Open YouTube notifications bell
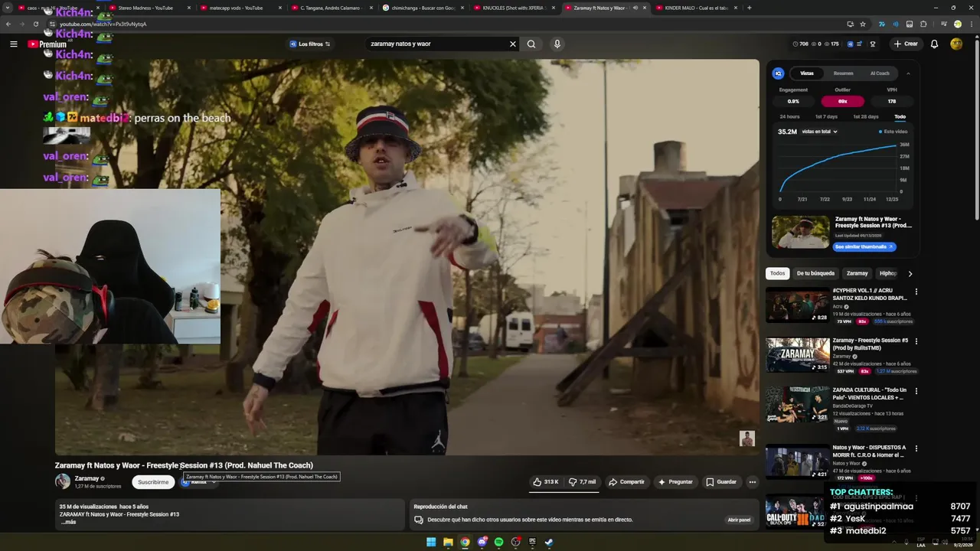Screen dimensions: 980x551 point(934,44)
